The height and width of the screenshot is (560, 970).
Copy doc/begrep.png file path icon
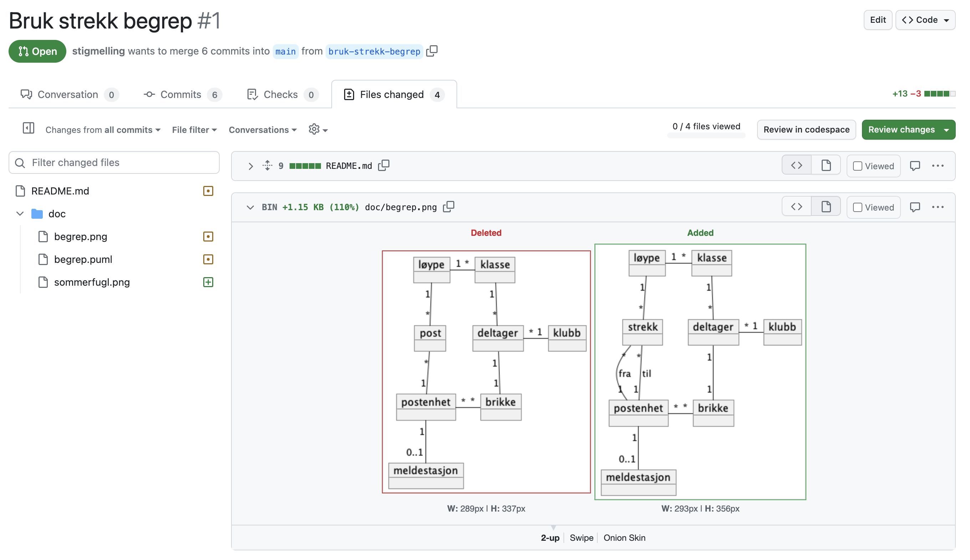pyautogui.click(x=448, y=207)
